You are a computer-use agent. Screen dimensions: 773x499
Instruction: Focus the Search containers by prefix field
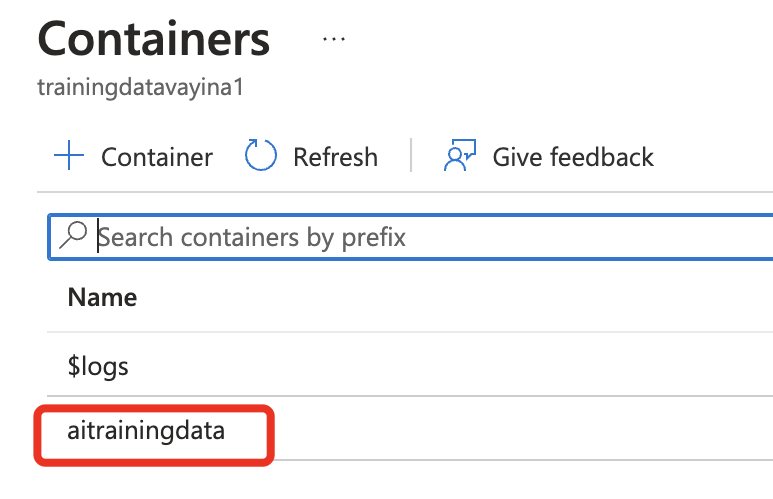410,237
